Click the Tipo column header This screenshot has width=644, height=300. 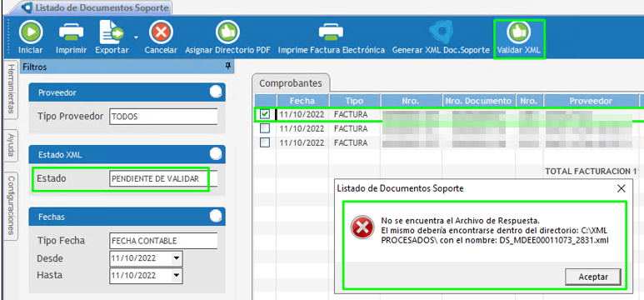[354, 101]
